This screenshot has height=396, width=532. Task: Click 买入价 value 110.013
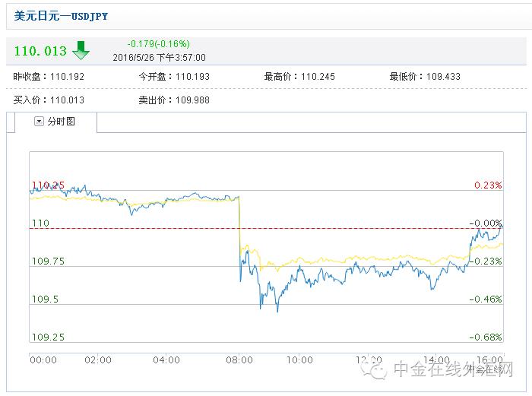[67, 100]
